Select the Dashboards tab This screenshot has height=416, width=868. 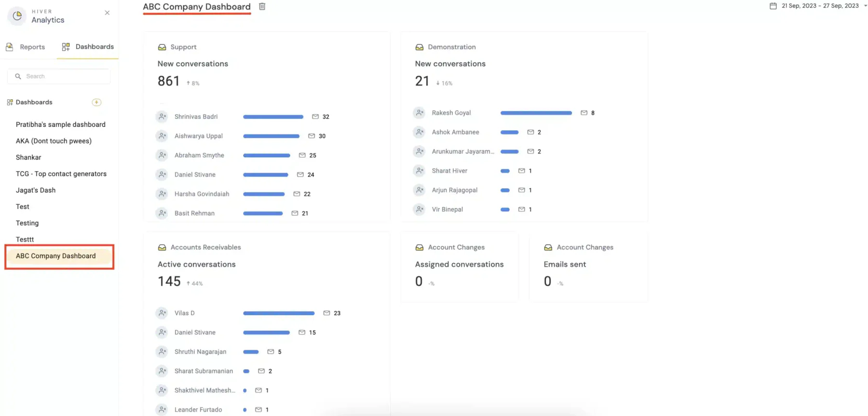pyautogui.click(x=88, y=47)
